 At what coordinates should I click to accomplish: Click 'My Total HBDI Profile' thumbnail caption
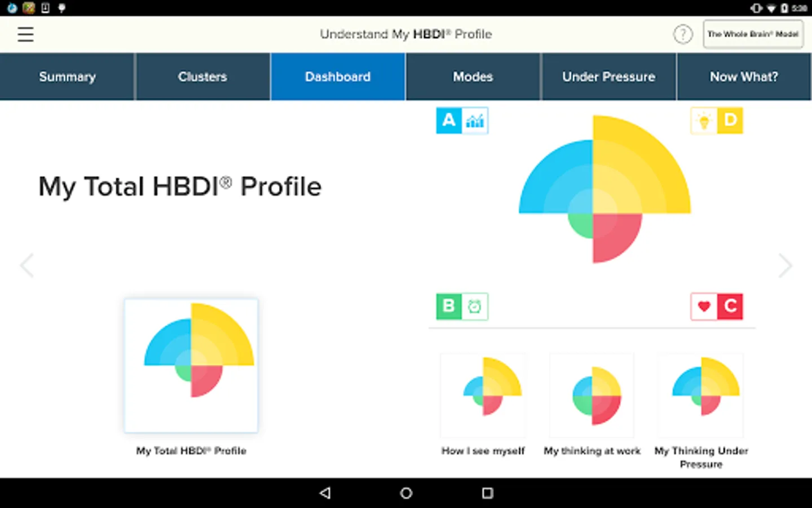coord(191,450)
